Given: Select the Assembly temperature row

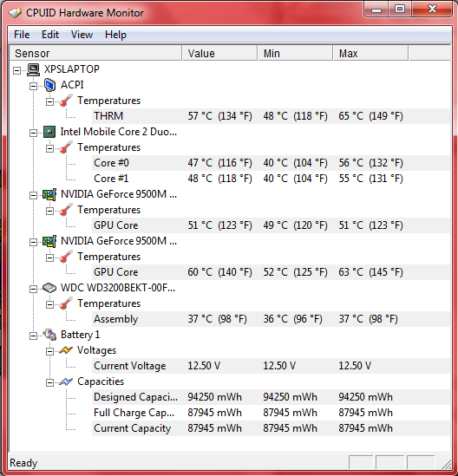Looking at the screenshot, I should click(271, 319).
